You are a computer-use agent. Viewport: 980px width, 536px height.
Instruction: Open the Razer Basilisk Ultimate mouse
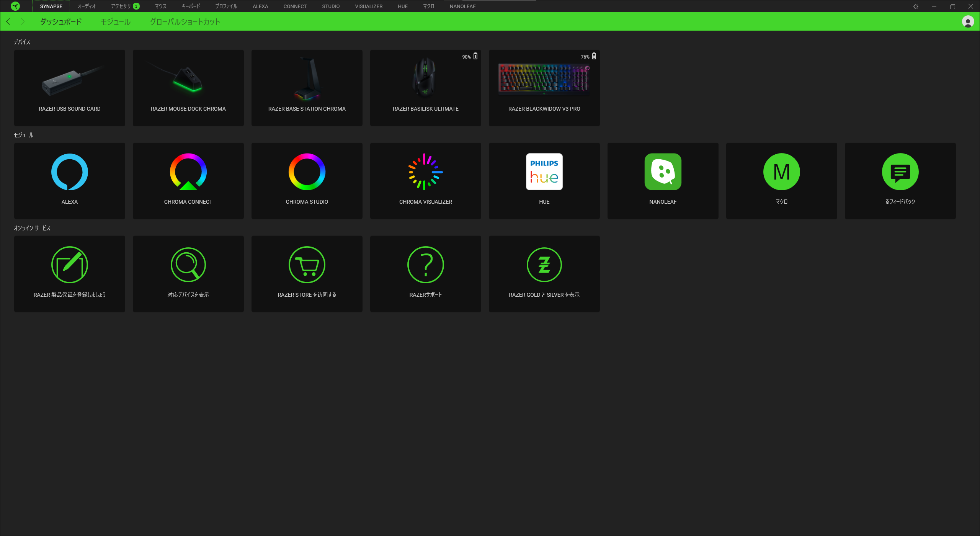coord(425,88)
